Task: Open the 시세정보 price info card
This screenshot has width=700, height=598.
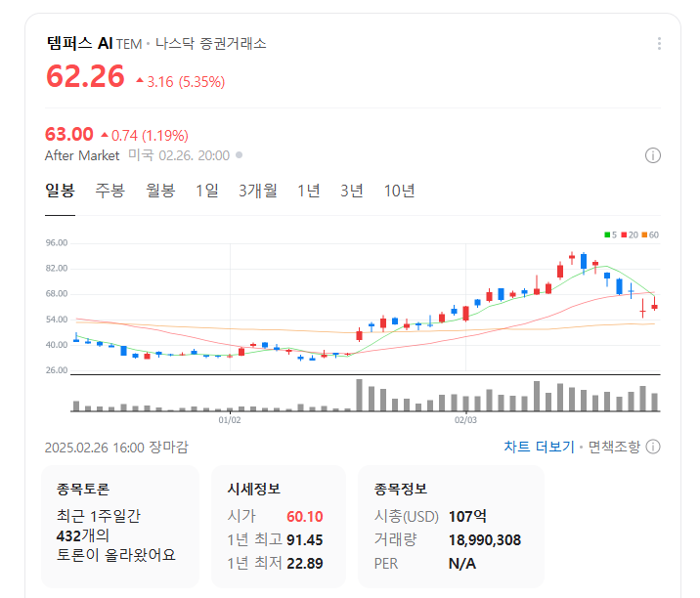Action: (x=279, y=526)
